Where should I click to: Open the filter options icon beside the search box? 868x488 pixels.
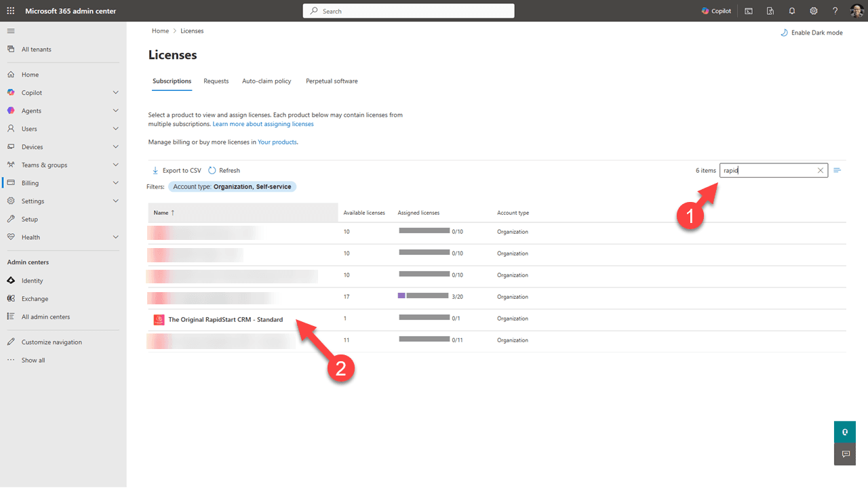point(837,170)
